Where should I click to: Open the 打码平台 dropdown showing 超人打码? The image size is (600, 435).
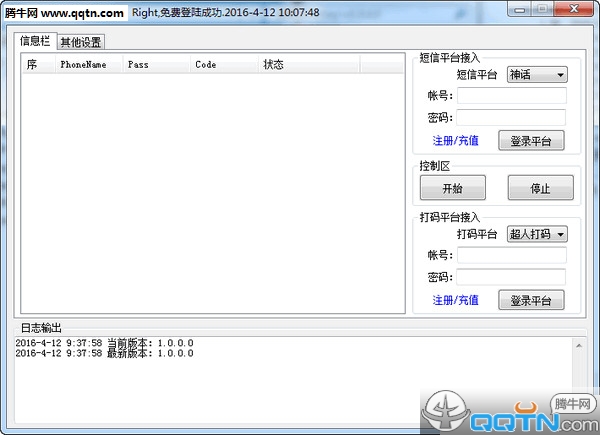pos(537,234)
